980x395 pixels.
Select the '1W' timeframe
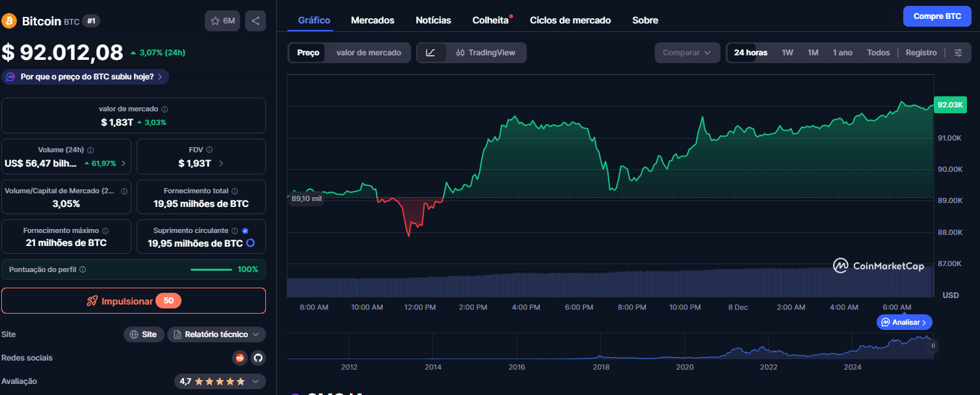(x=787, y=52)
